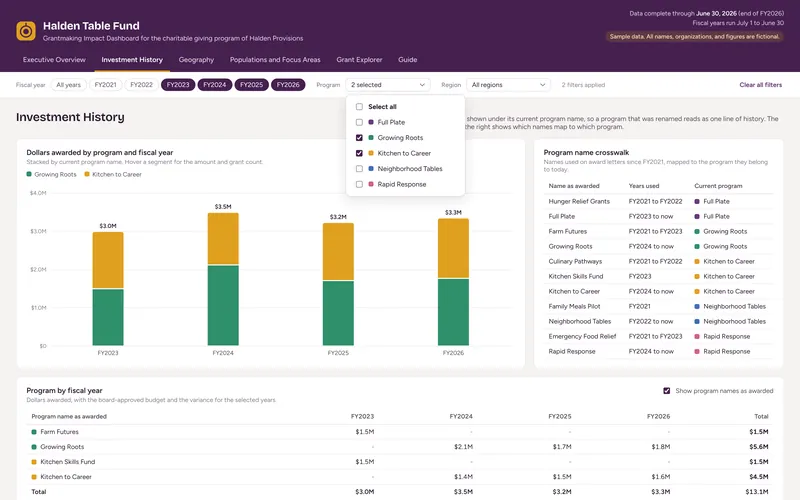Click Neighborhood Tables FY2022 to now crosswalk row
Viewport: 800px width, 500px height.
click(x=658, y=321)
